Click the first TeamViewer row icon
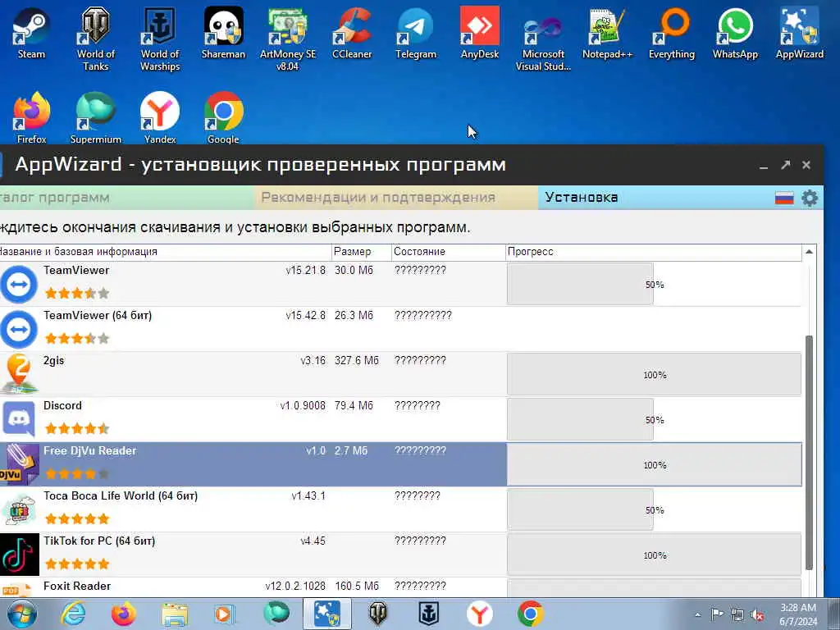This screenshot has width=840, height=630. tap(19, 284)
